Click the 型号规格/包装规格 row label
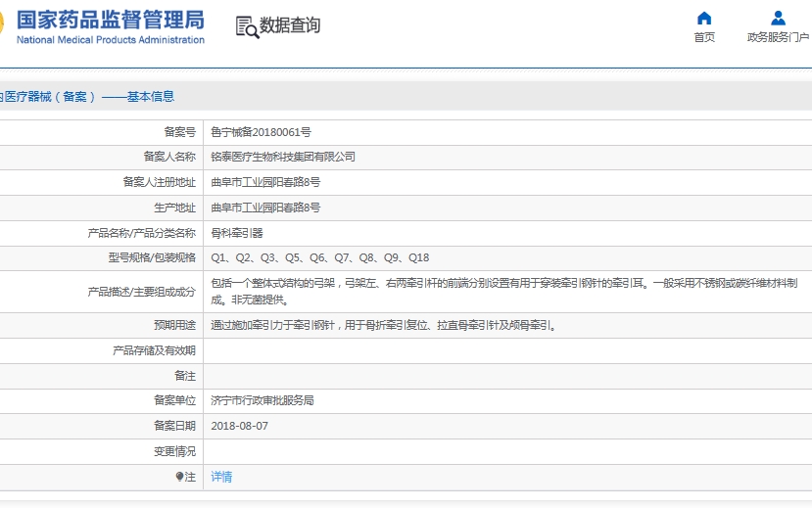Viewport: 812px width, 508px height. (x=152, y=257)
